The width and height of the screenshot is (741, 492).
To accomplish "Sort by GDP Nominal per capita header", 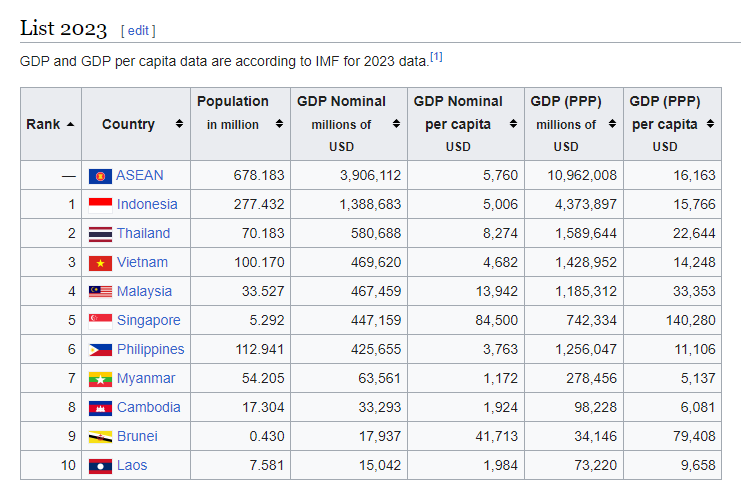I will (512, 124).
